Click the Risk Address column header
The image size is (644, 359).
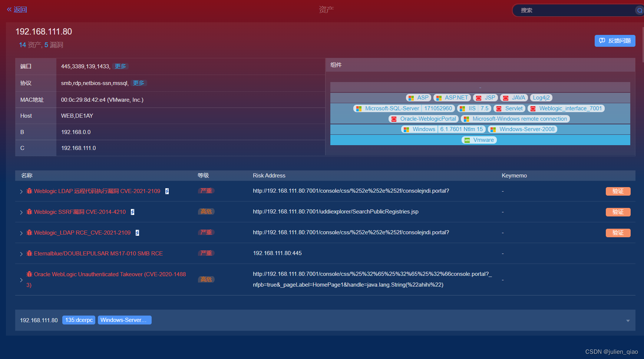(269, 176)
